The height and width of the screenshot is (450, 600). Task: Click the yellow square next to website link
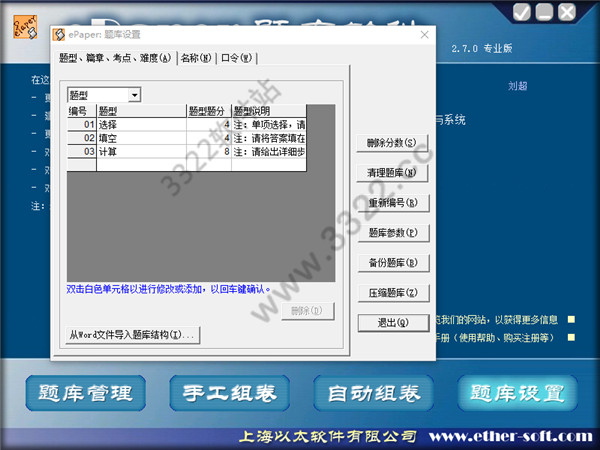coord(571,319)
